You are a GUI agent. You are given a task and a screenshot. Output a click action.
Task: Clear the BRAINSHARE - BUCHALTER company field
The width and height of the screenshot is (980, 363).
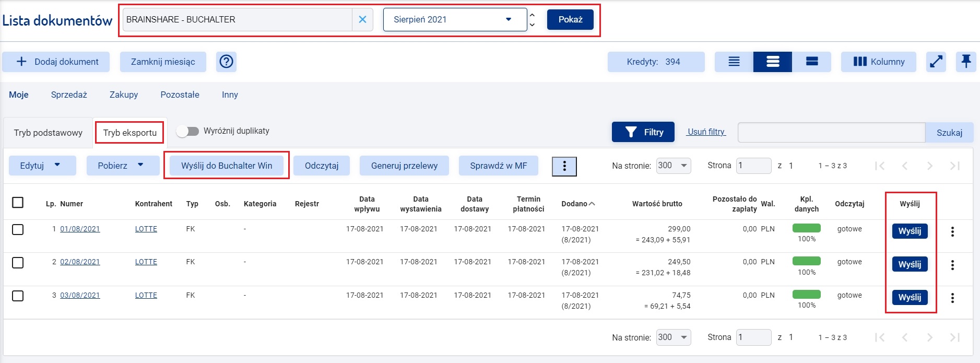(x=362, y=19)
